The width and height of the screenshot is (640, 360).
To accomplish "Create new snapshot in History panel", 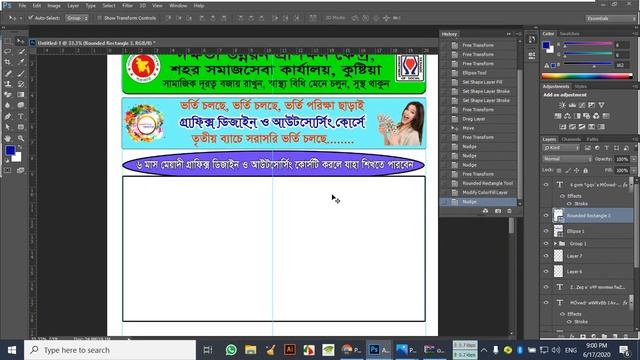I will click(498, 211).
